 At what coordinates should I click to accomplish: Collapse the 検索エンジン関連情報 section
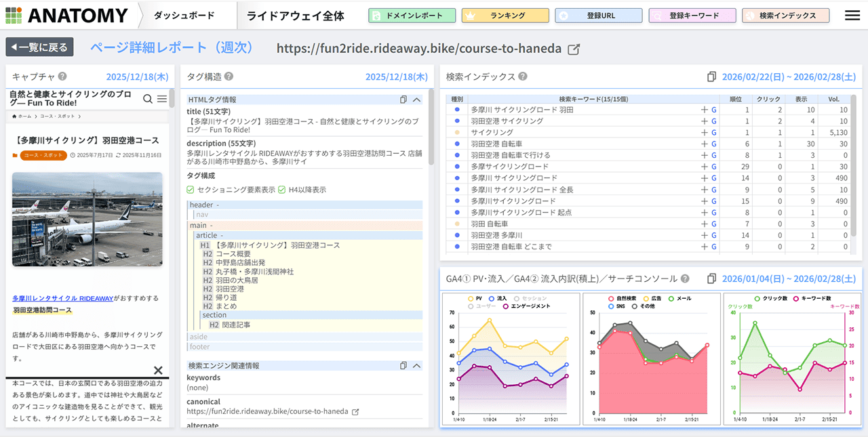coord(416,365)
